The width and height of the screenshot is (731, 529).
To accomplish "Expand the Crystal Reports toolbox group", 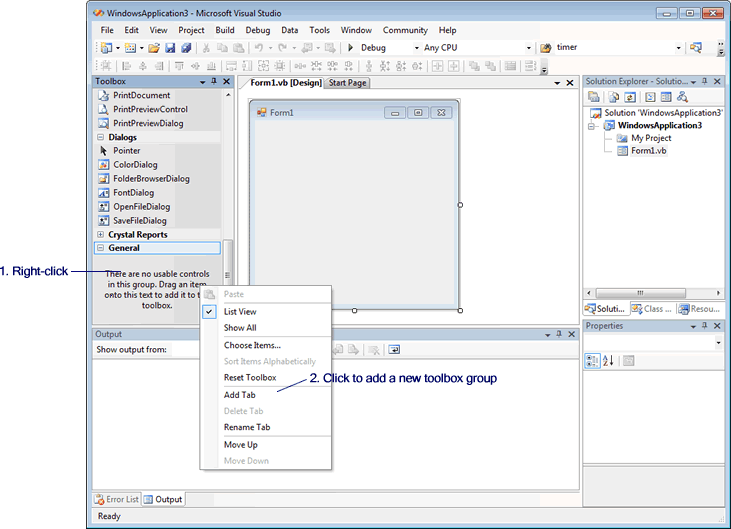I will click(x=101, y=235).
